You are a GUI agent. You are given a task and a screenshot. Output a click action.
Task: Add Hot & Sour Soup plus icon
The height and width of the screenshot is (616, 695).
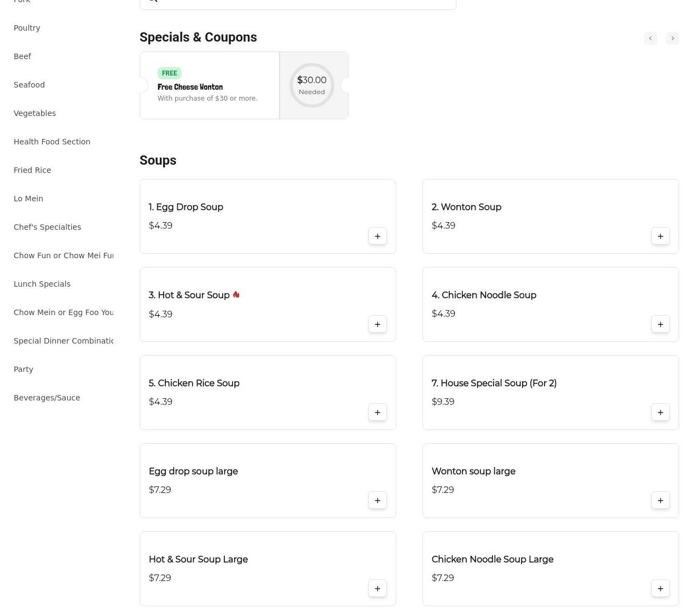coord(378,324)
